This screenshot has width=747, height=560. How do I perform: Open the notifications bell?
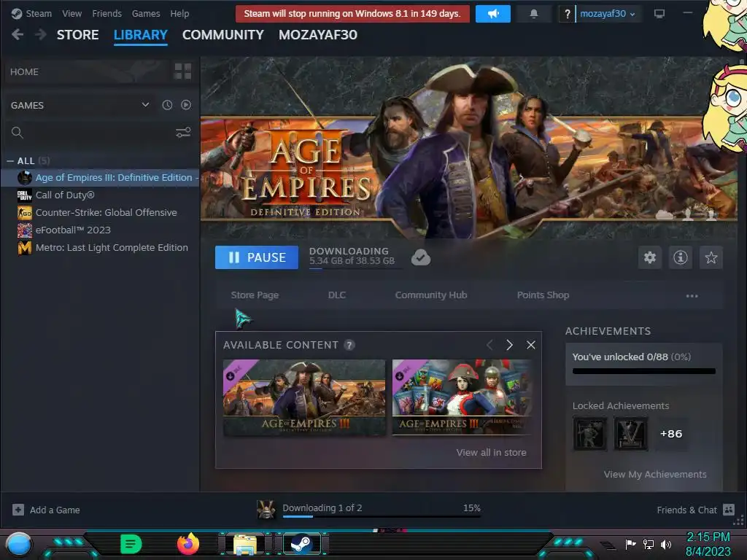tap(533, 14)
